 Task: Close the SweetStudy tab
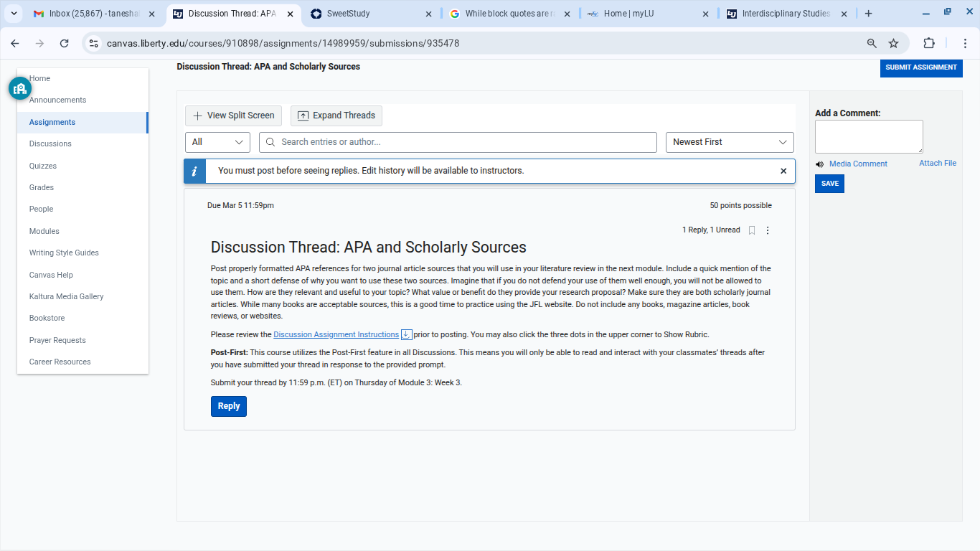click(x=428, y=14)
